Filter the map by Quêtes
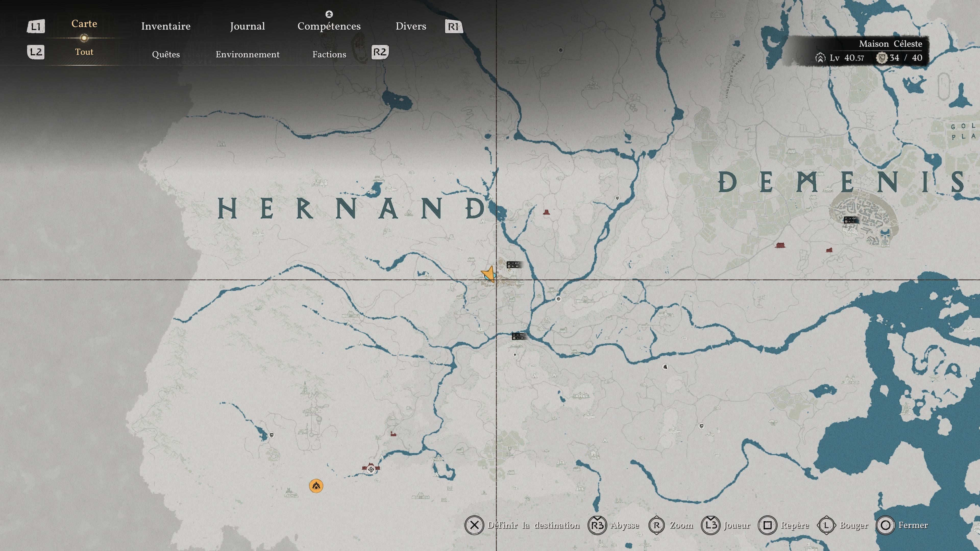 coord(166,54)
